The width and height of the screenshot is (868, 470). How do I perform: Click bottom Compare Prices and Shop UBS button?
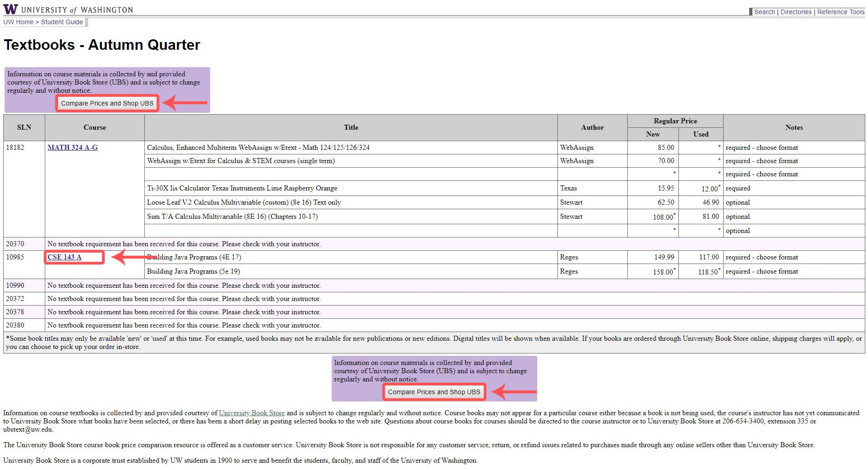(434, 392)
